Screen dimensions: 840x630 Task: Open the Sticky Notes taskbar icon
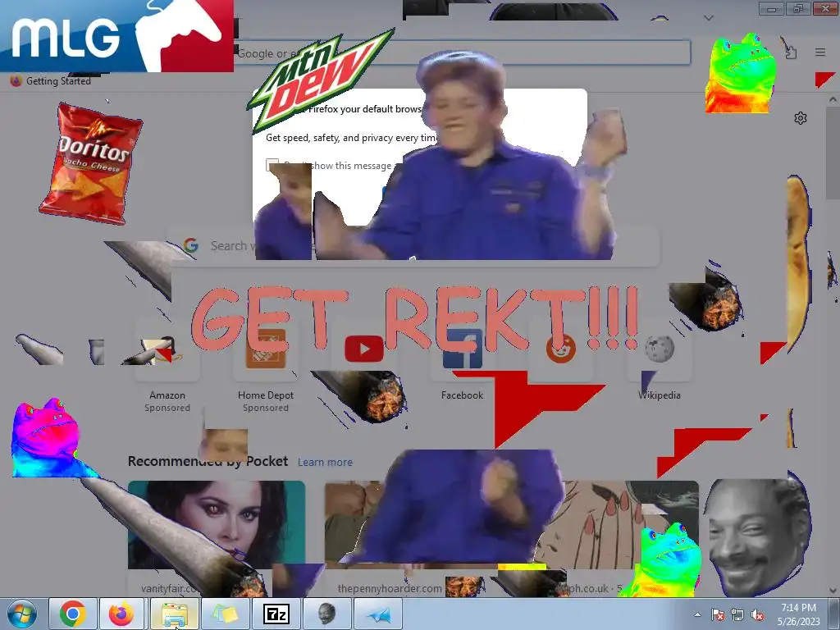(x=225, y=614)
